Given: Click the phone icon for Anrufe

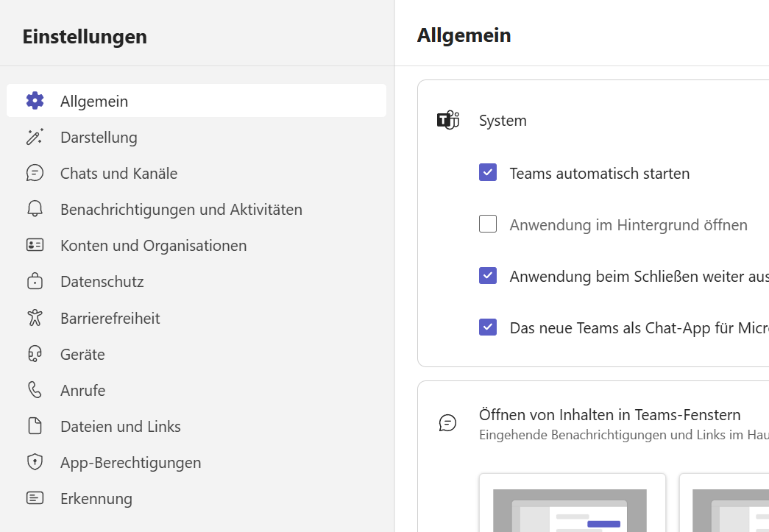Looking at the screenshot, I should pos(35,390).
